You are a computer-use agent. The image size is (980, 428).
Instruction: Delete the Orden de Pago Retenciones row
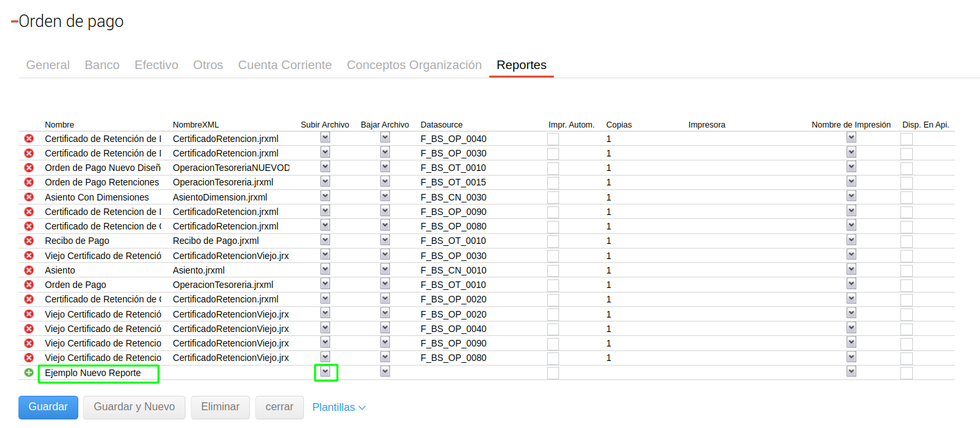tap(29, 182)
